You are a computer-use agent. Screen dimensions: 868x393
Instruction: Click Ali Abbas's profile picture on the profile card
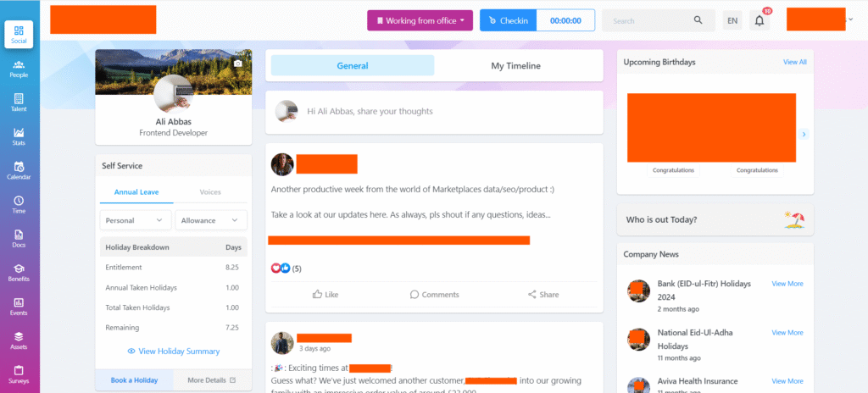(173, 94)
